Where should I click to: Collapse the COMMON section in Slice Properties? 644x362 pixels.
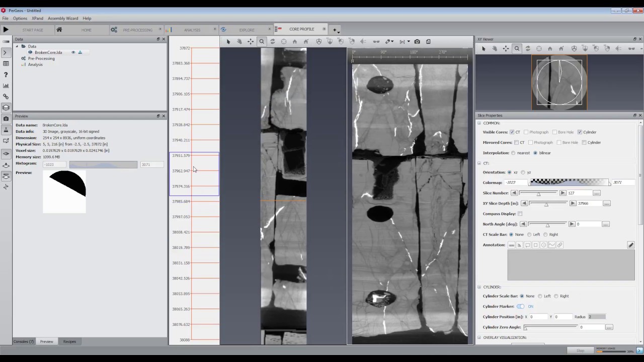479,123
